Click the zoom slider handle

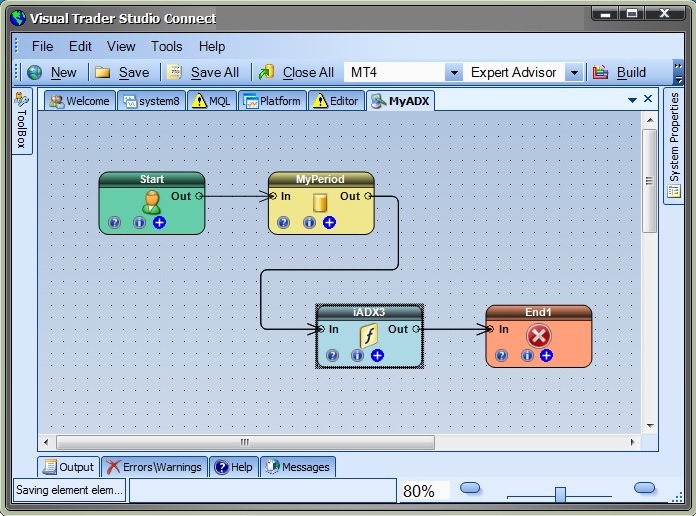[x=560, y=494]
